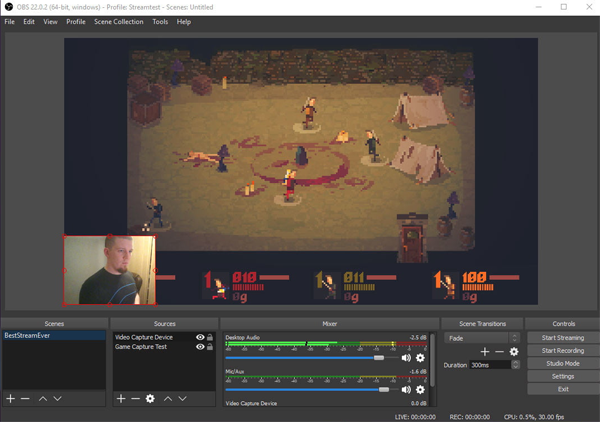Move scene down with arrow icon
Image resolution: width=600 pixels, height=422 pixels.
click(x=57, y=399)
